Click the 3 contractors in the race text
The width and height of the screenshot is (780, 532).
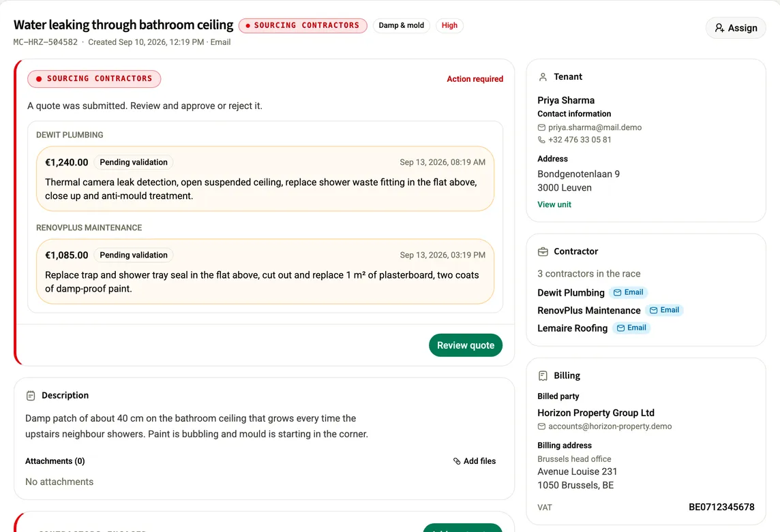588,273
